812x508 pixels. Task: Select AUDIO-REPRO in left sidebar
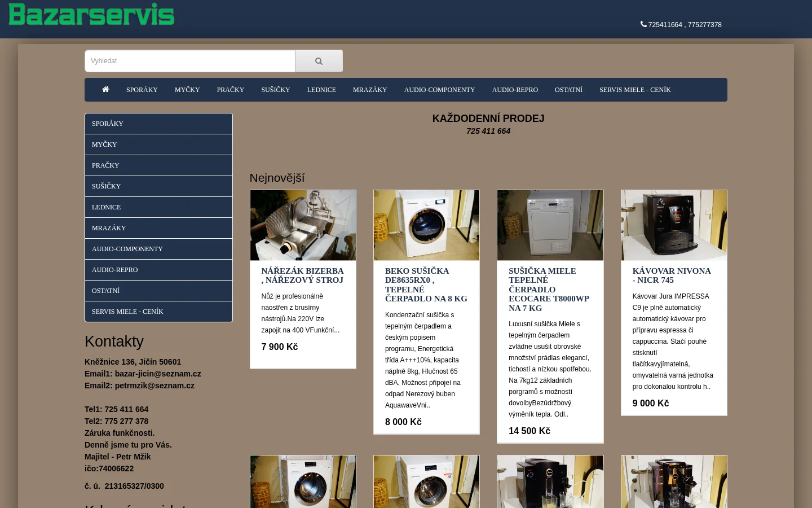pos(158,270)
